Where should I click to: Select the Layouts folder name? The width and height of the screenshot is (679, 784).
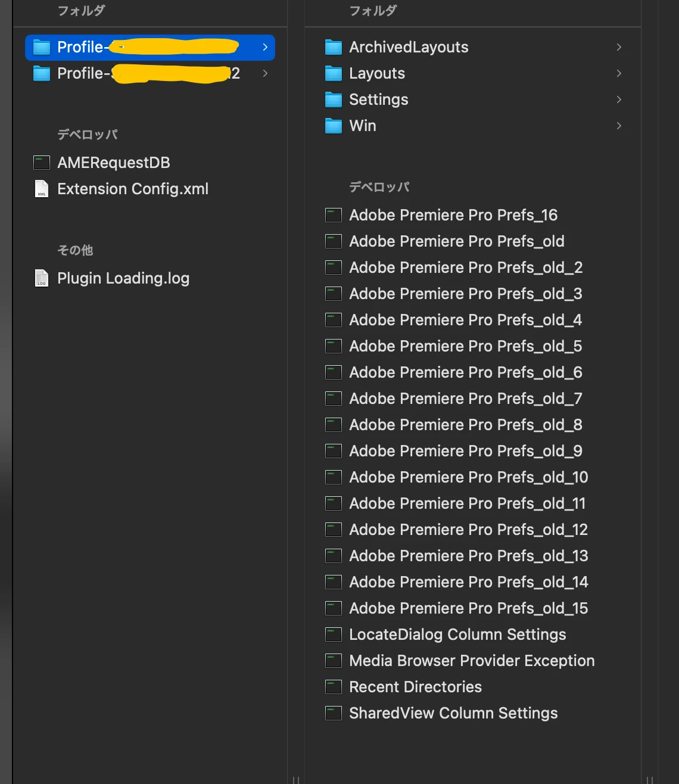(x=377, y=73)
